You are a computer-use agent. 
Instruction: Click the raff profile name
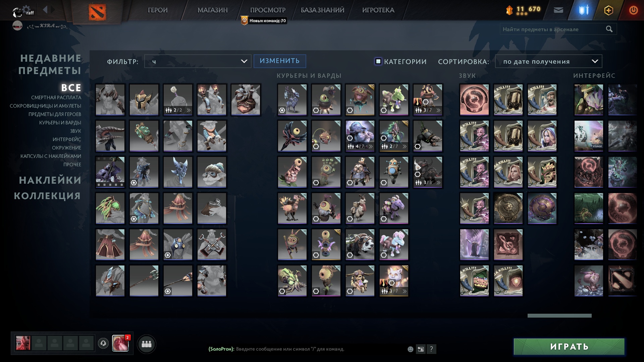[x=30, y=13]
